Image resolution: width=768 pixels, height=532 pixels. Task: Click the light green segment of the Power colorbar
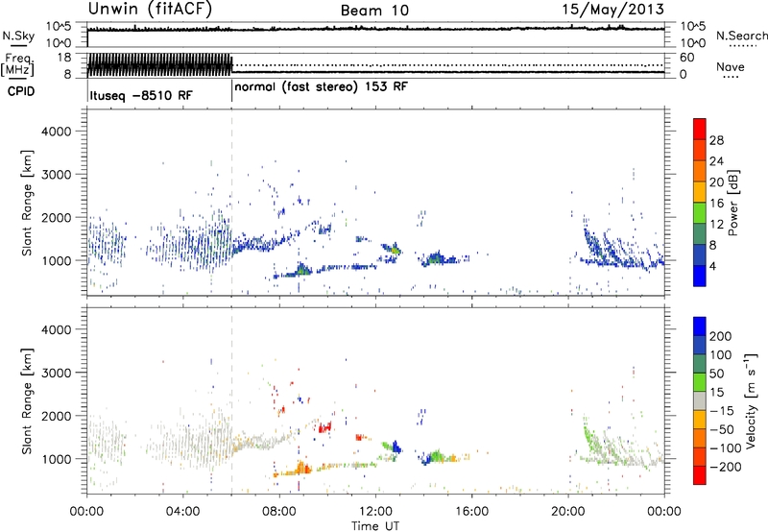(700, 213)
